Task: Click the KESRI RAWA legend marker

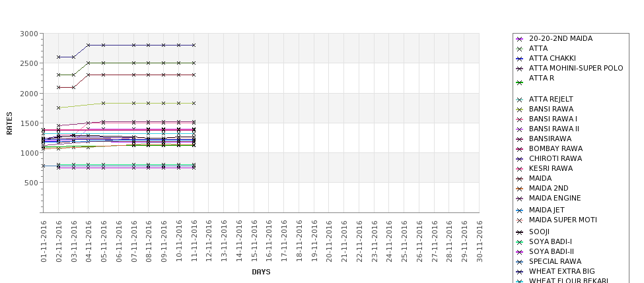Action: pyautogui.click(x=520, y=169)
